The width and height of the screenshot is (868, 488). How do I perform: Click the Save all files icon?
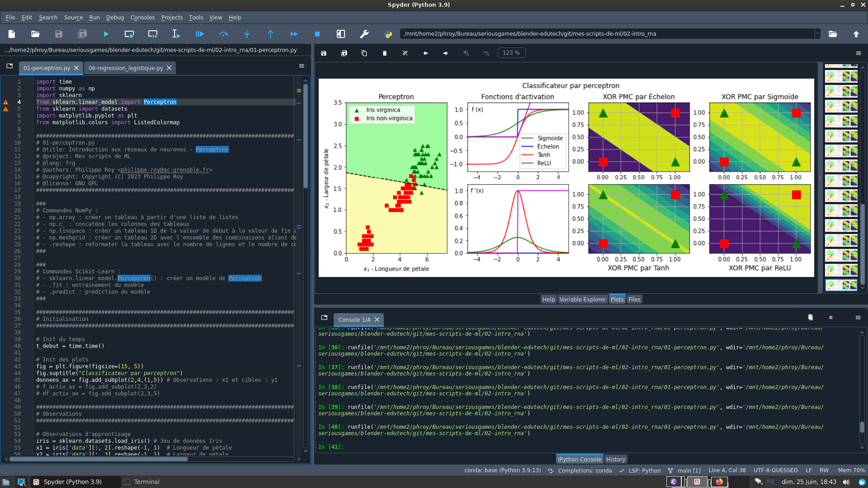(82, 34)
